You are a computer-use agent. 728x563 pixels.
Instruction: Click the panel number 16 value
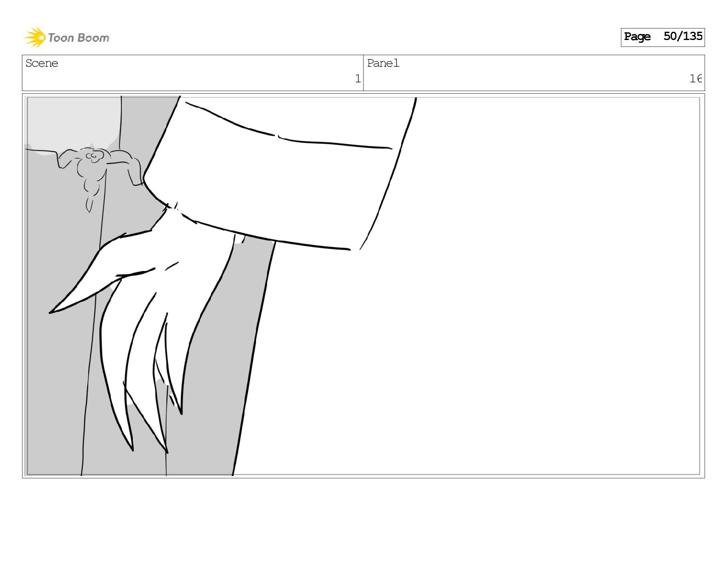(695, 79)
